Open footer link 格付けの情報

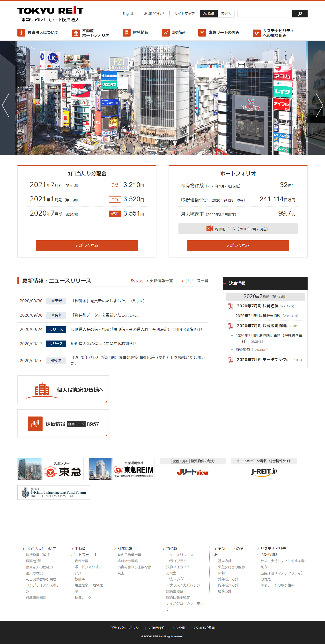(128, 561)
